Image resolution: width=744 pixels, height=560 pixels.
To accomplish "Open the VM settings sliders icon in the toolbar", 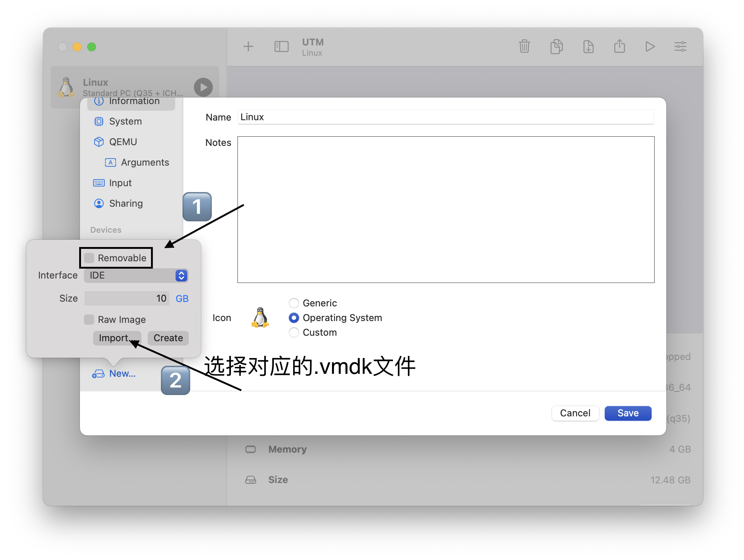I will tap(680, 47).
